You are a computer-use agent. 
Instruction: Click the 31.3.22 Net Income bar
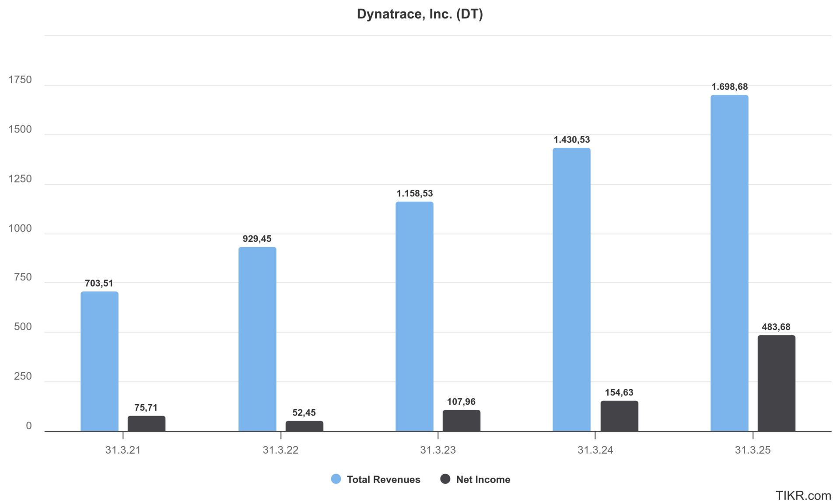click(304, 426)
